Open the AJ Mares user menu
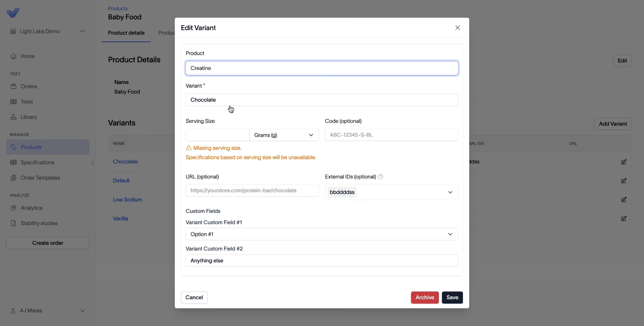This screenshot has height=326, width=644. point(48,311)
